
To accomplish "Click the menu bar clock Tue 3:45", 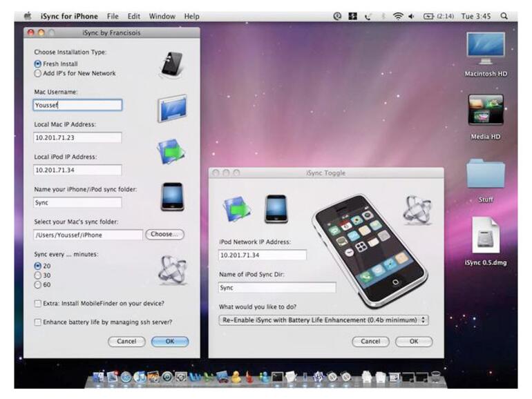I will tap(475, 16).
